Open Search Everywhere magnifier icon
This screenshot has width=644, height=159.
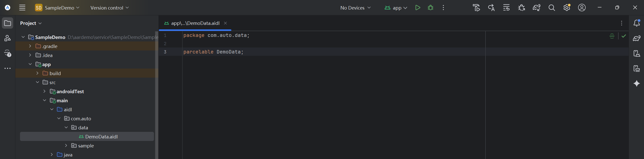(x=552, y=8)
